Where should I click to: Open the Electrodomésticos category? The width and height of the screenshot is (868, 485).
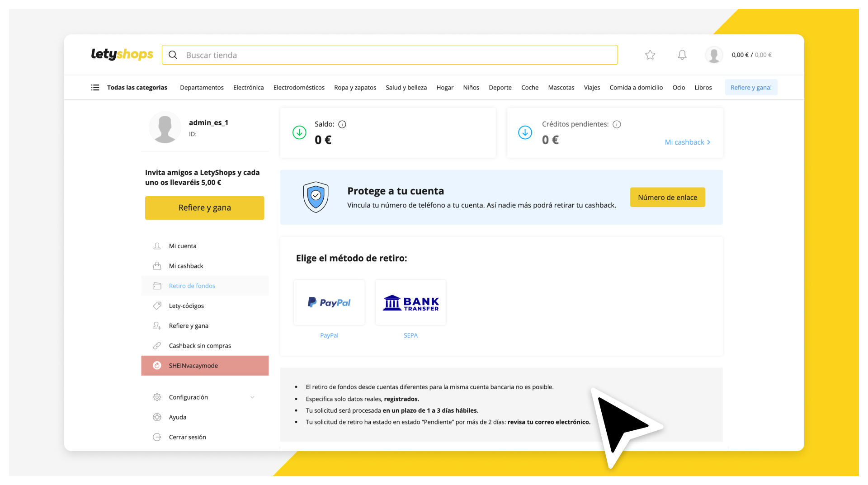click(299, 87)
